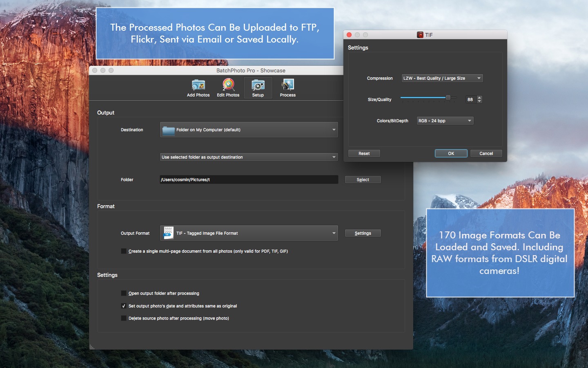Click Reset in the TIF settings dialog
The width and height of the screenshot is (588, 368).
point(364,154)
